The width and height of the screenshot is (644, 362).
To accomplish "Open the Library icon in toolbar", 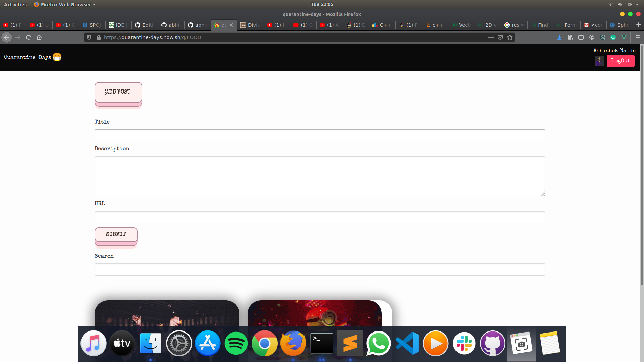I will [x=570, y=37].
